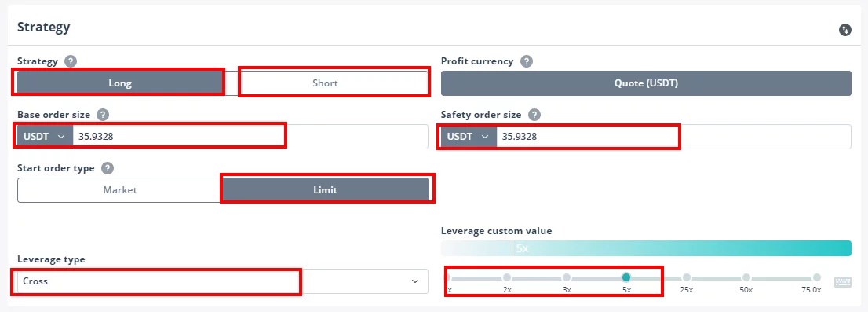Open Safety order size USDT currency dropdown
The image size is (868, 312).
click(469, 136)
